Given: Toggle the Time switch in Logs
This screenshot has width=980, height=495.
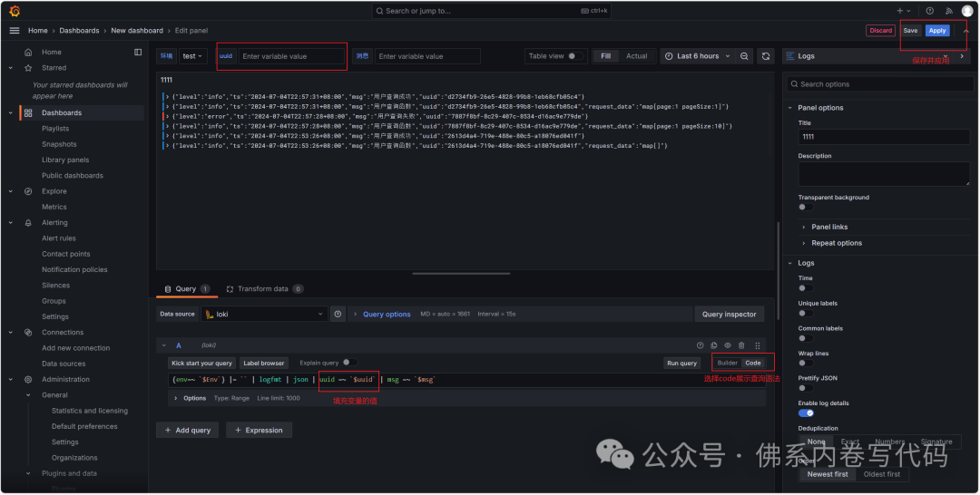Looking at the screenshot, I should click(x=806, y=288).
